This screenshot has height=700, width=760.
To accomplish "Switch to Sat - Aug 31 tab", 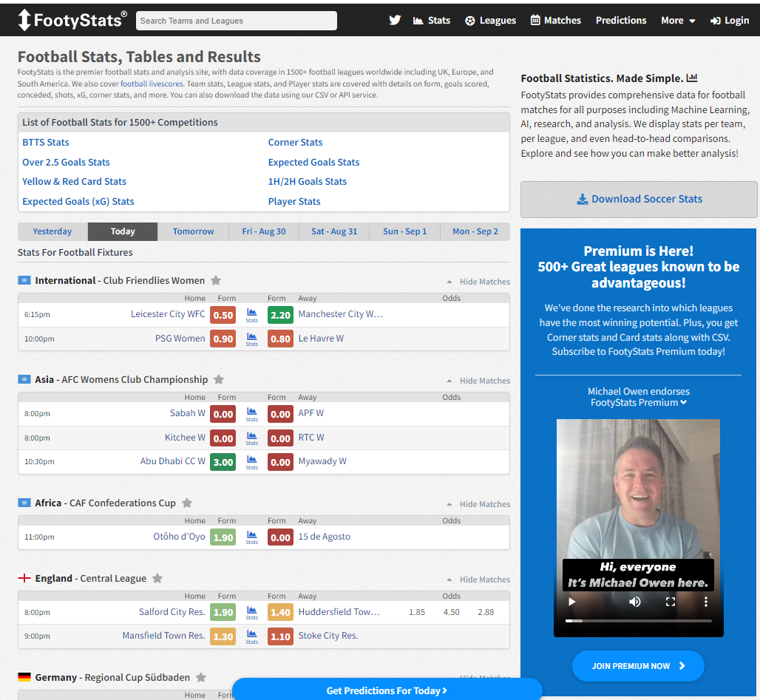I will coord(334,231).
